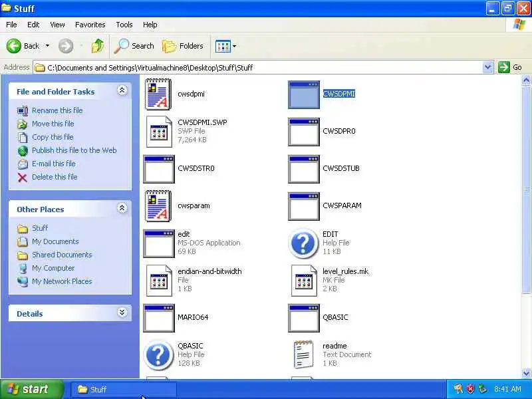Viewport: 532px width, 399px height.
Task: Go to My Network Places
Action: (x=62, y=281)
